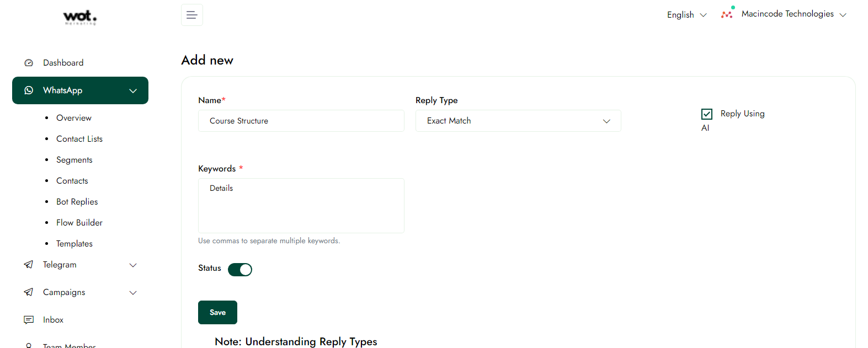Open the Reply Type dropdown
This screenshot has width=868, height=348.
(x=518, y=121)
